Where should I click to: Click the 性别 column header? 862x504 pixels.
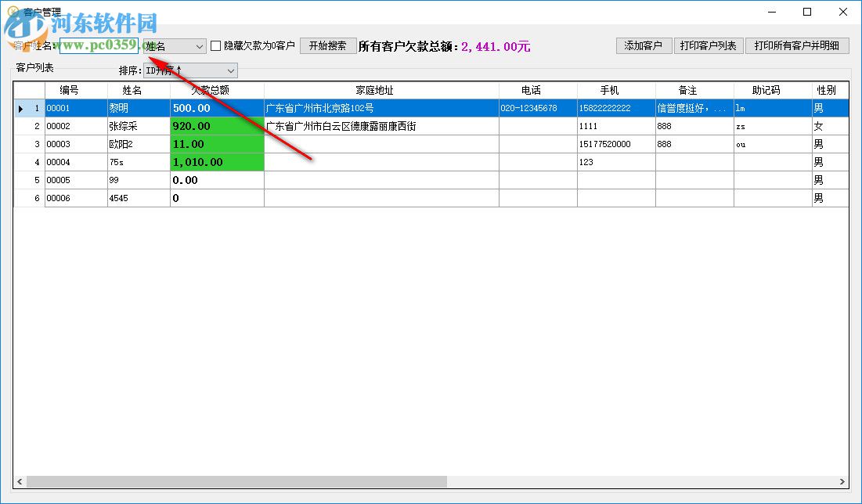pyautogui.click(x=830, y=90)
